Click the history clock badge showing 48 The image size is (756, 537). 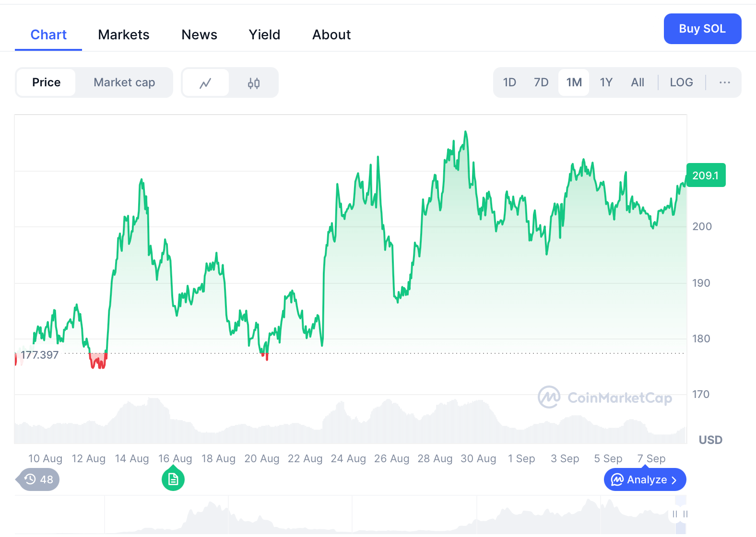pyautogui.click(x=39, y=479)
